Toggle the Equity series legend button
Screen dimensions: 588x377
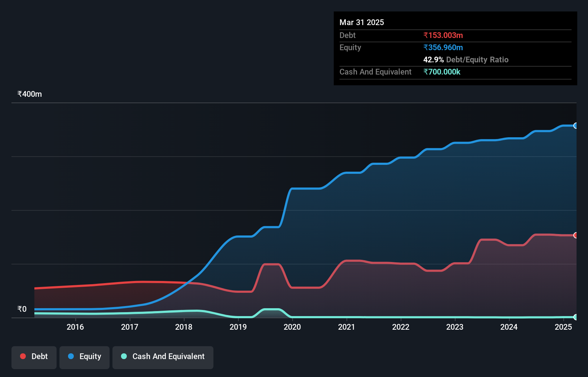pyautogui.click(x=85, y=357)
